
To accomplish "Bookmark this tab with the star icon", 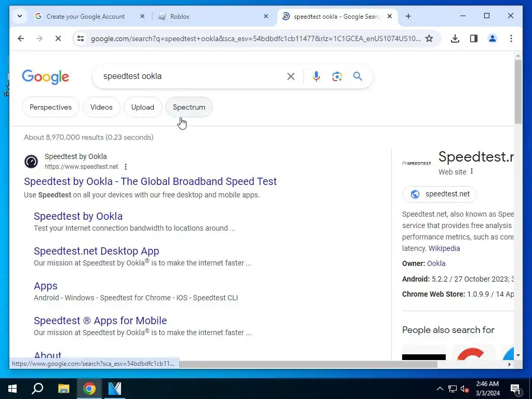I will pyautogui.click(x=429, y=38).
